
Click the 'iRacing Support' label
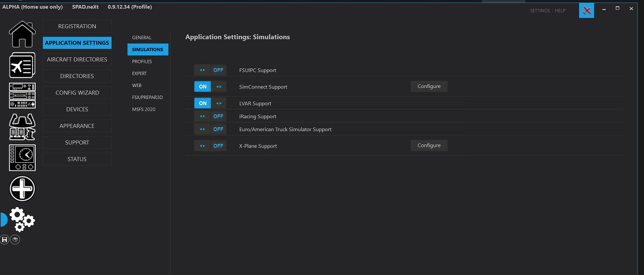tap(258, 117)
